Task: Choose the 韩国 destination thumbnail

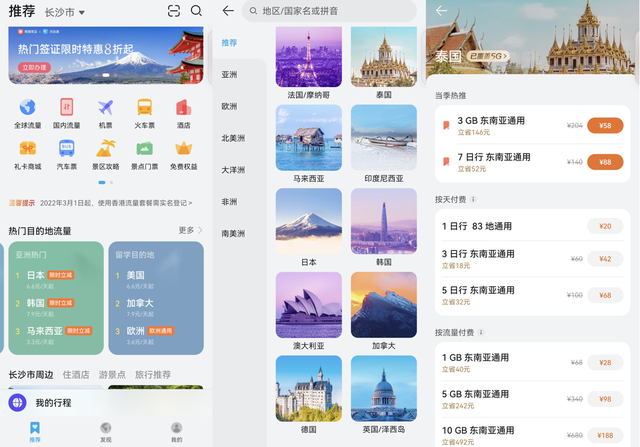Action: [x=384, y=221]
